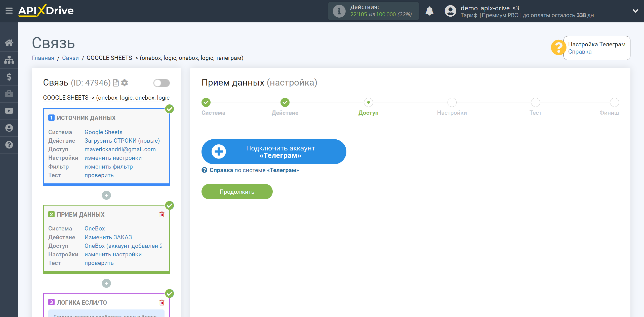Click the delete icon on ПРИЕМ ДАННЫХ block
644x317 pixels.
(x=162, y=214)
